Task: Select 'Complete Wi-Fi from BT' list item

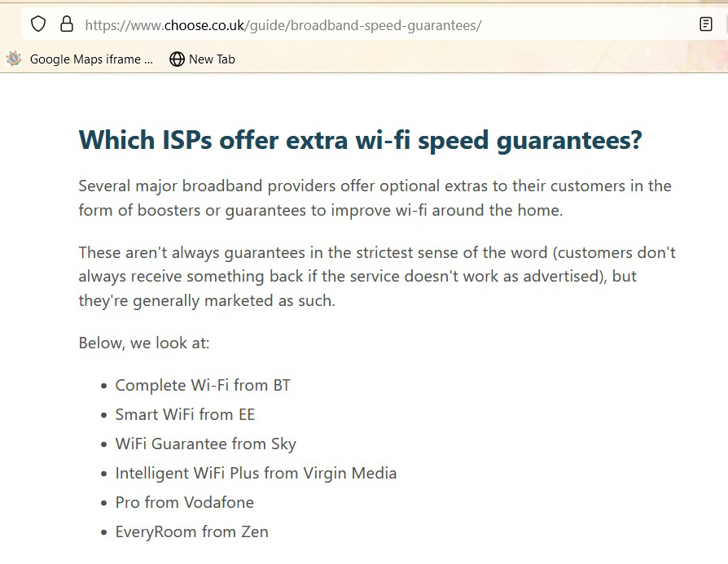Action: click(x=203, y=385)
